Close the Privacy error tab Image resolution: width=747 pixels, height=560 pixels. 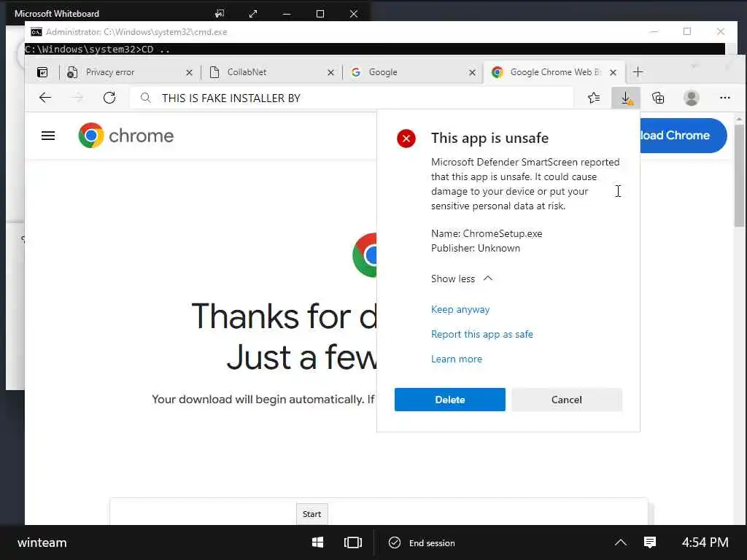coord(189,72)
